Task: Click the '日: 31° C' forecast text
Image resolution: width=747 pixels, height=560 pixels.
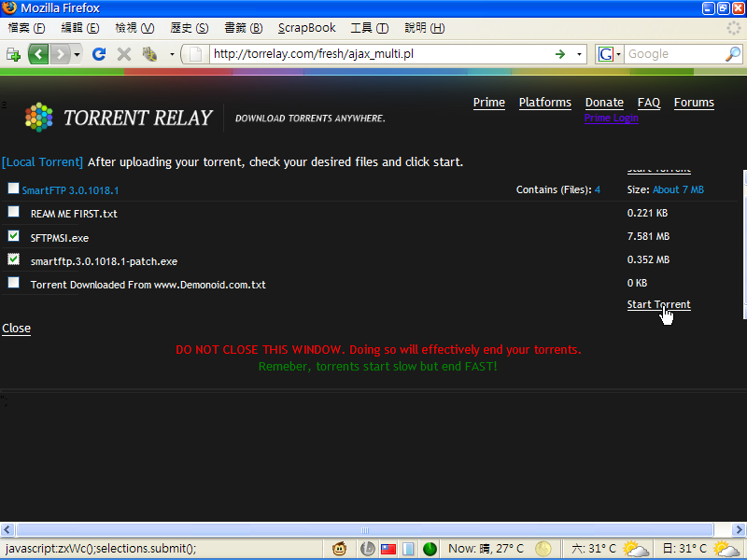Action: (685, 549)
